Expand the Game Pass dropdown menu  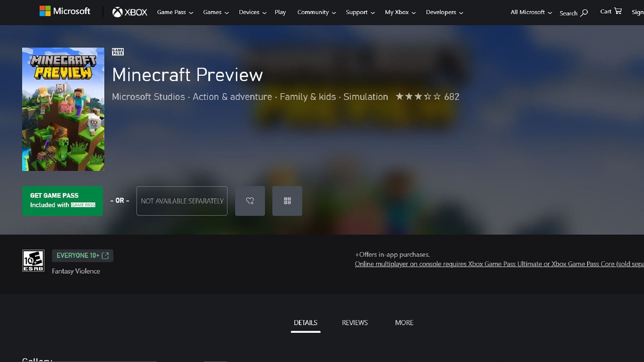click(x=175, y=12)
